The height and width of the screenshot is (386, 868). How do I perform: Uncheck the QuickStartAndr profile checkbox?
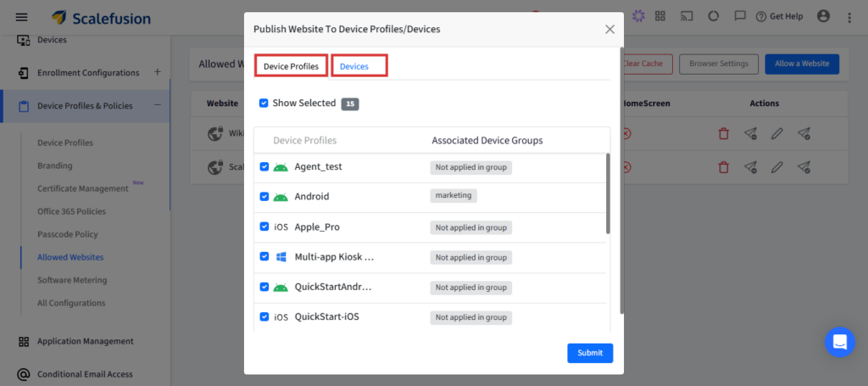264,287
